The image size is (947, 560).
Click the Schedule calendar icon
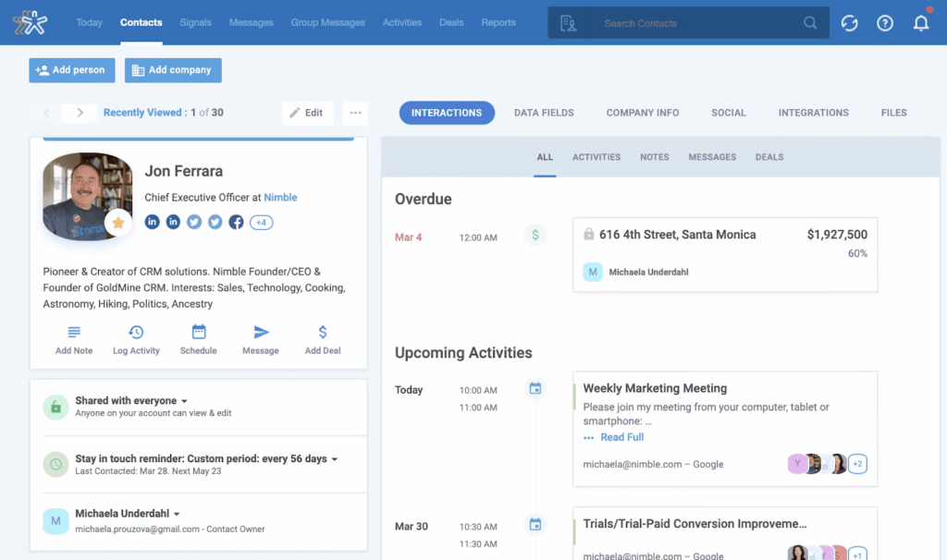pyautogui.click(x=199, y=332)
